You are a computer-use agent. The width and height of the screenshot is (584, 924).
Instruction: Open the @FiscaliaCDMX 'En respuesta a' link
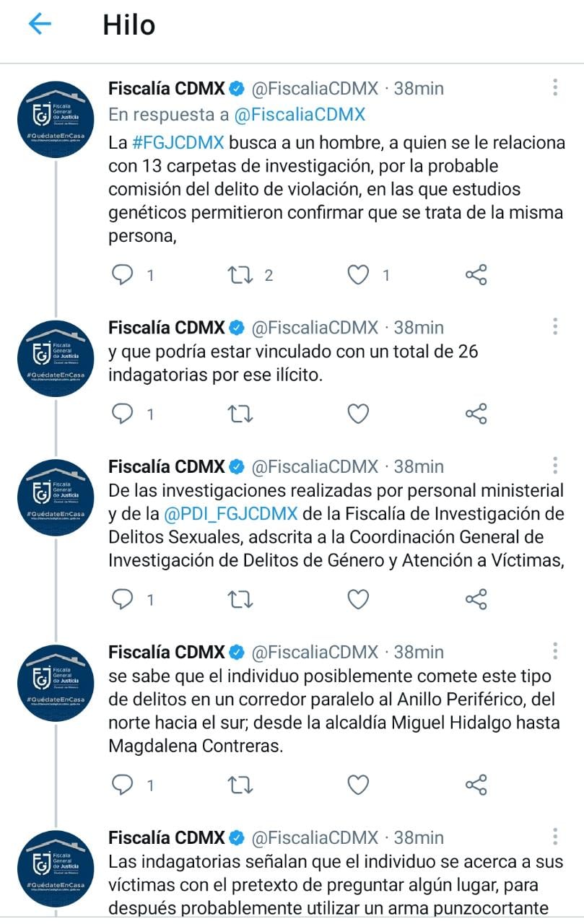click(300, 114)
